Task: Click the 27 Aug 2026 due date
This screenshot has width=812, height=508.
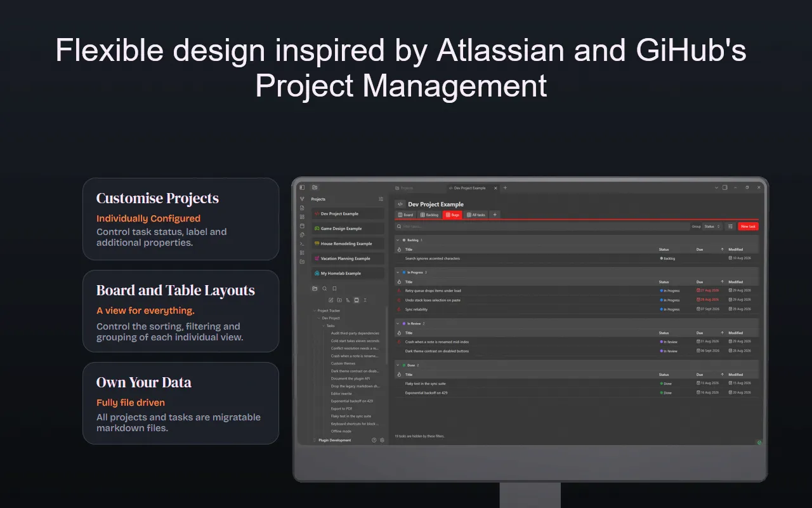Action: pos(708,291)
